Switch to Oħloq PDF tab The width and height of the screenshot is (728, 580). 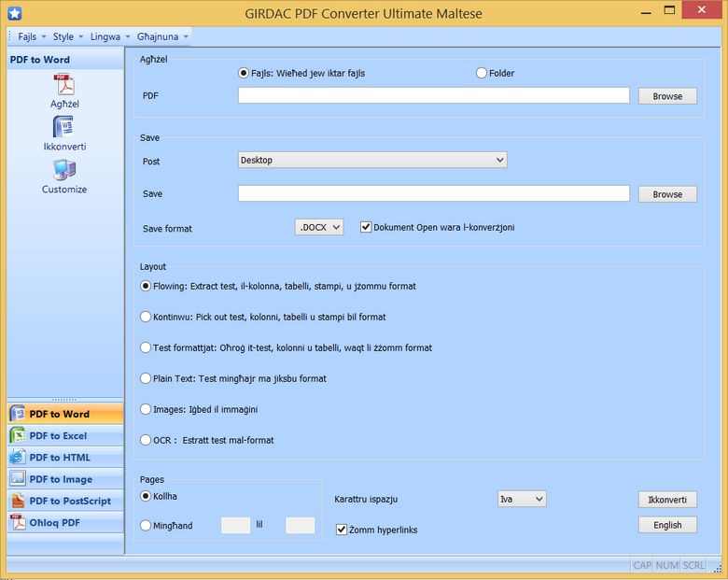tap(65, 522)
